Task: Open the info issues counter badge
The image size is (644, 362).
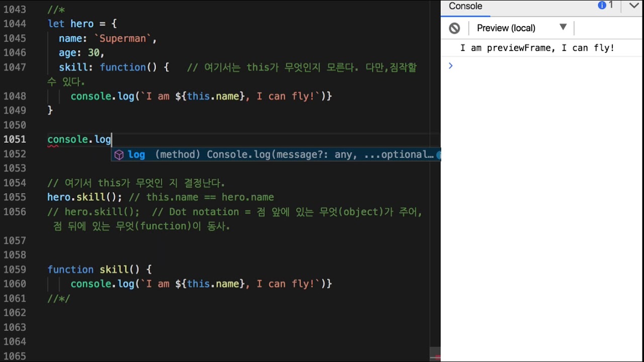Action: coord(606,6)
